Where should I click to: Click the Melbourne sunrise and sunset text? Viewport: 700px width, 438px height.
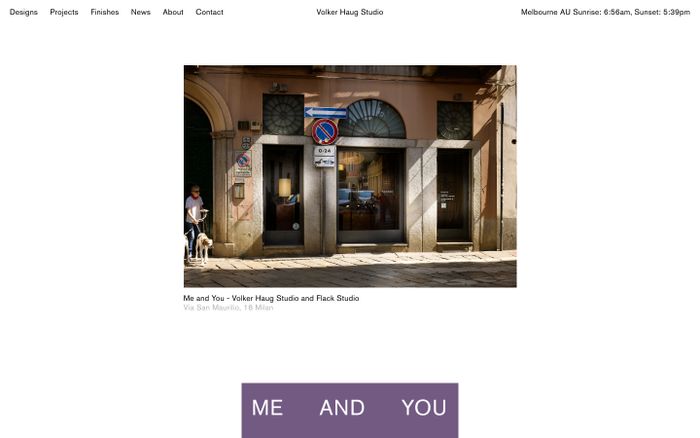(605, 12)
